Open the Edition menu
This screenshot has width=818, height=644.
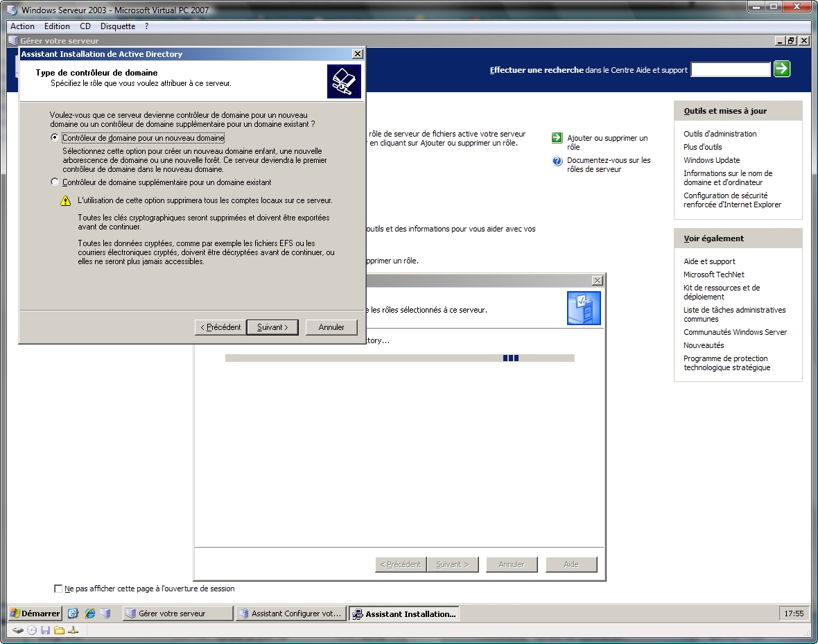pyautogui.click(x=57, y=26)
